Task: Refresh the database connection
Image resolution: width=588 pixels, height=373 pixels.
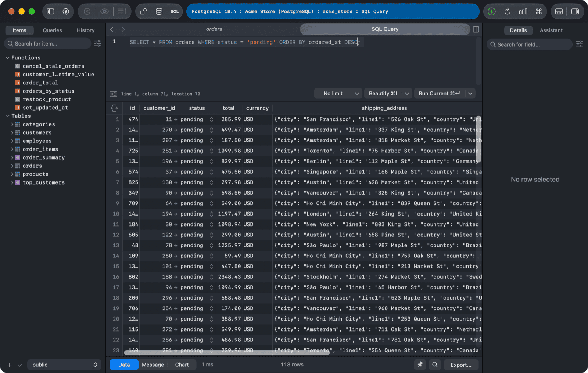Action: click(x=508, y=11)
